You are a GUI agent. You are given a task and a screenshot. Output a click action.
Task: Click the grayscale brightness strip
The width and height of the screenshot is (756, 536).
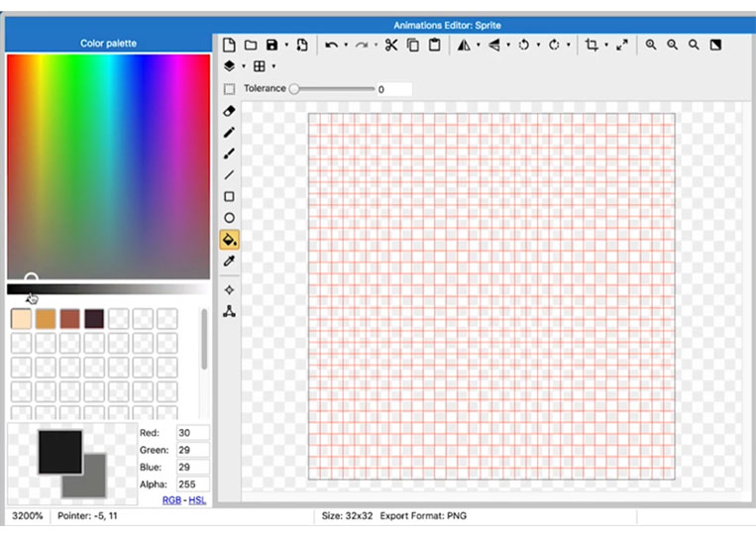(x=108, y=289)
